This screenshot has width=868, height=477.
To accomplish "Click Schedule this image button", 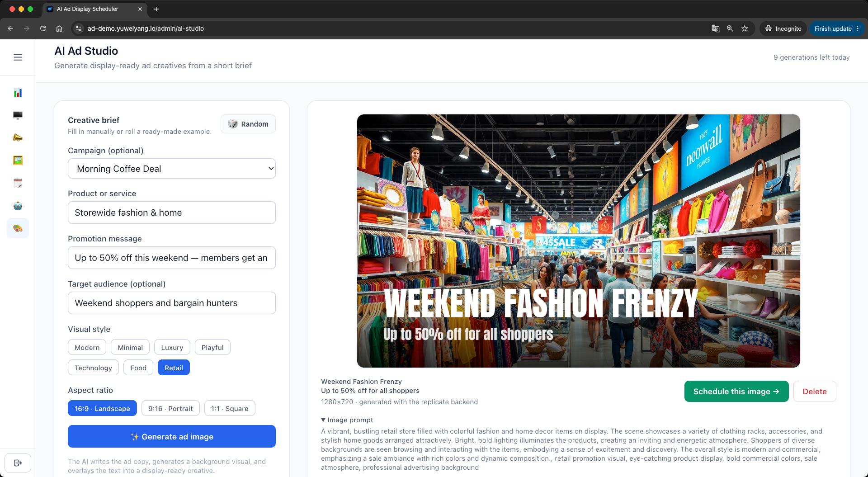I will click(736, 392).
